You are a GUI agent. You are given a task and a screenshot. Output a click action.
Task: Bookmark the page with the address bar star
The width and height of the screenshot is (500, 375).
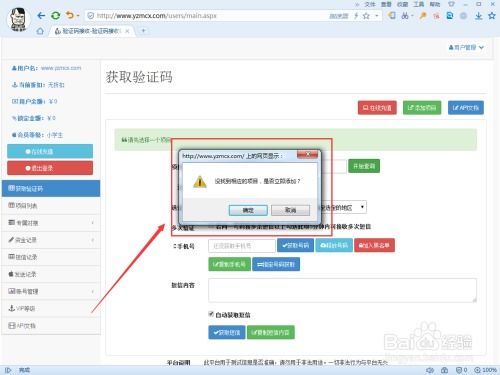pos(366,16)
